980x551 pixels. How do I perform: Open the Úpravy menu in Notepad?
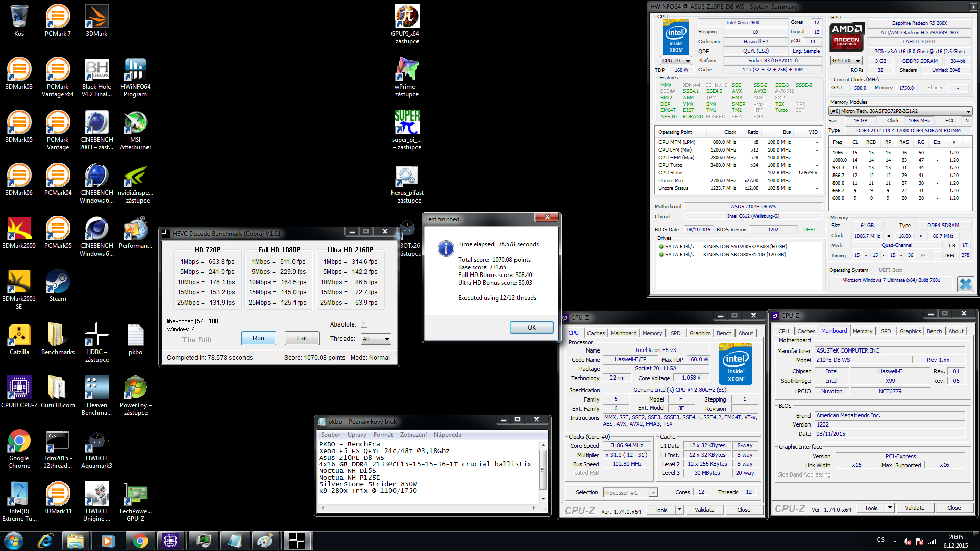pos(357,435)
